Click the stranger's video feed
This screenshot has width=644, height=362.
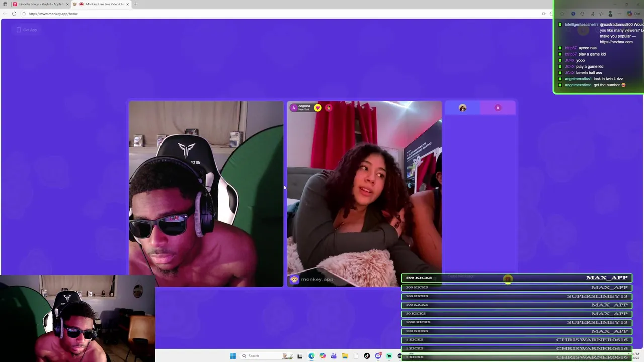(x=364, y=194)
